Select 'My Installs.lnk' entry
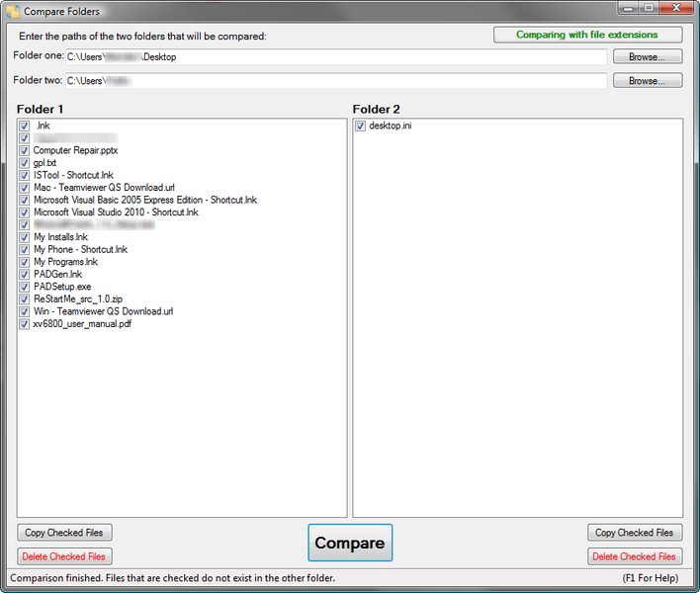Viewport: 700px width, 593px height. (60, 237)
